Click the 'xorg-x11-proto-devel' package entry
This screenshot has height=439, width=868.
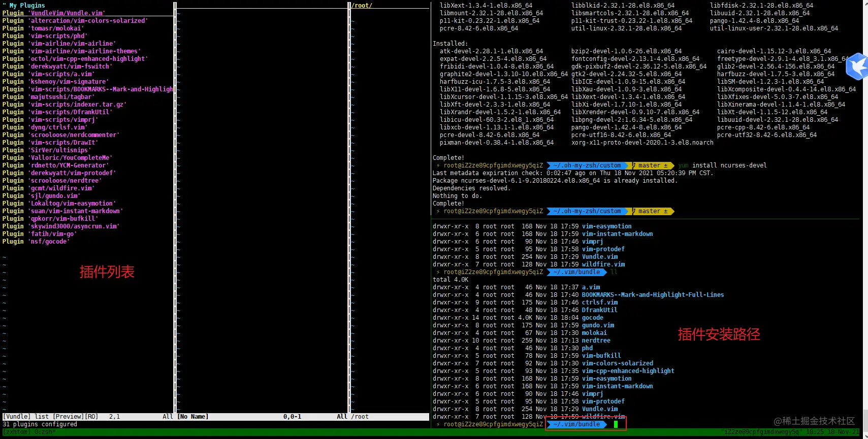[642, 143]
